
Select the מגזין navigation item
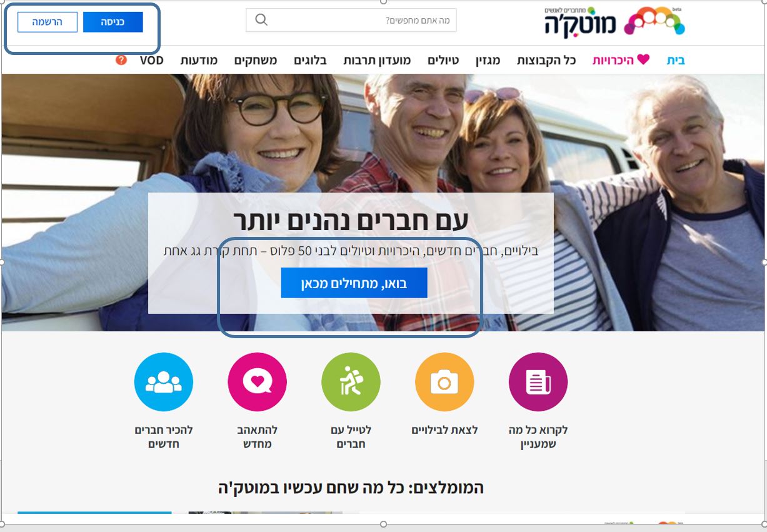488,61
